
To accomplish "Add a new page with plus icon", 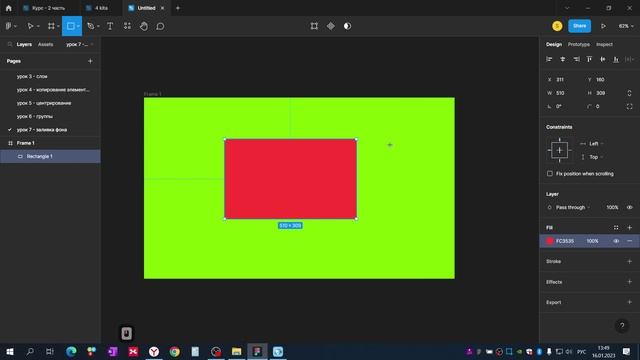I will 90,61.
